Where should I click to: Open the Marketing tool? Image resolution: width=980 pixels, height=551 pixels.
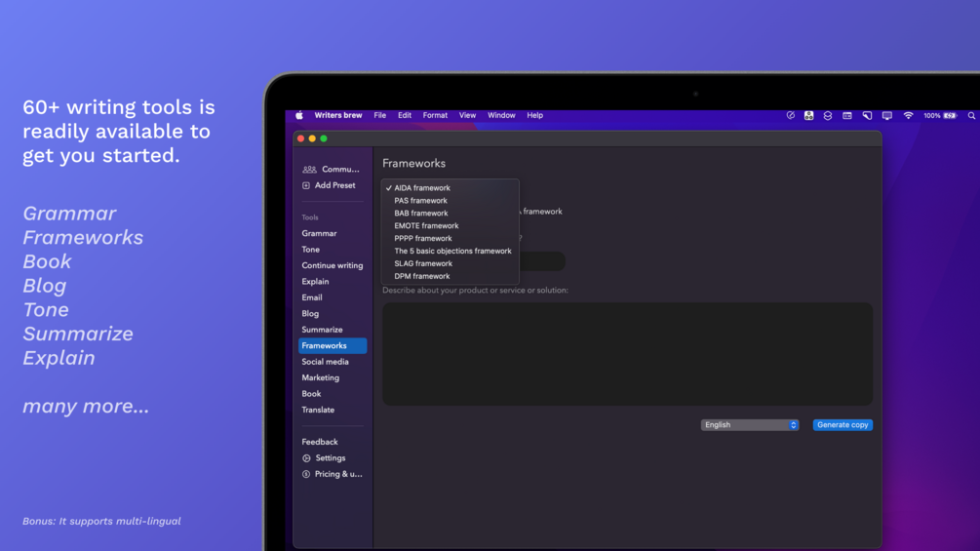point(321,378)
